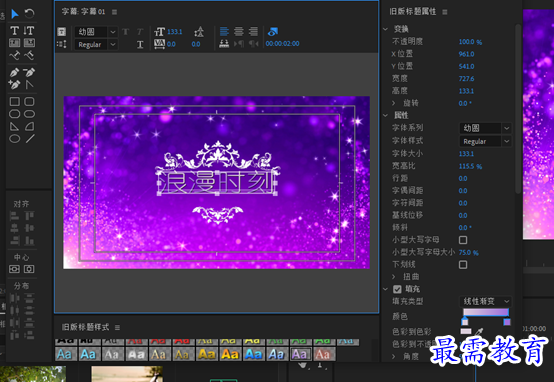Screen dimensions: 554x382
Task: Expand the 角度 property
Action: click(x=394, y=357)
